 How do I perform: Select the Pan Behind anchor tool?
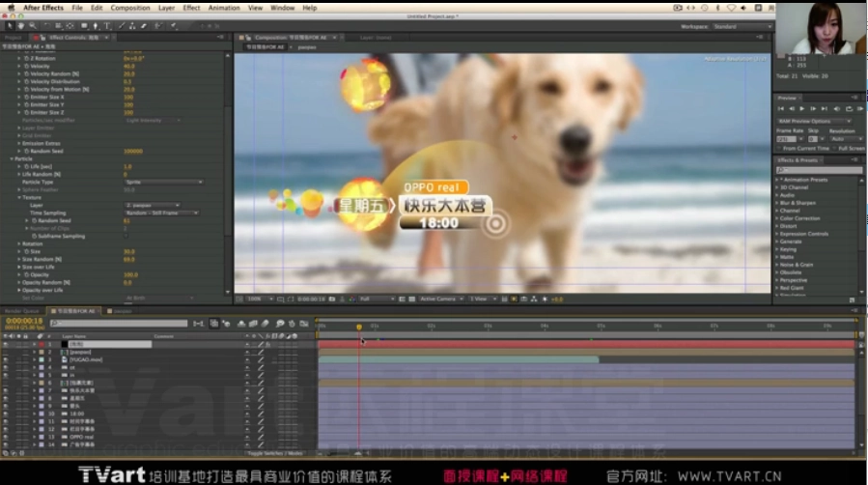[70, 26]
